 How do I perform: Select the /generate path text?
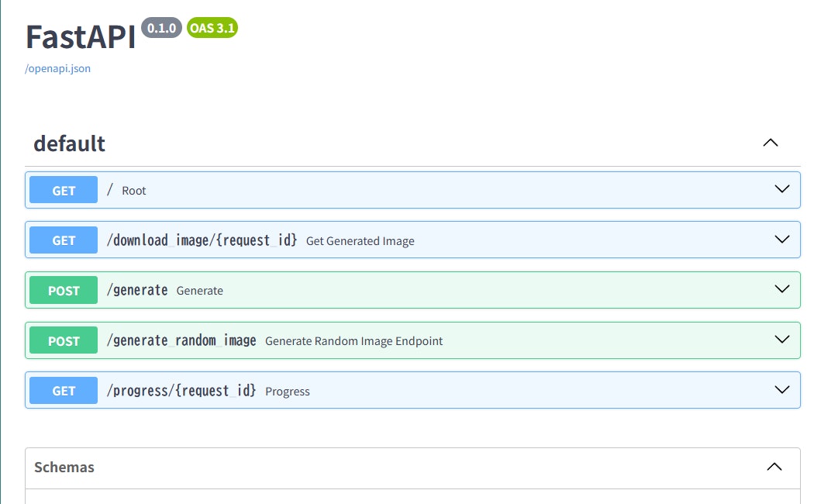[137, 290]
